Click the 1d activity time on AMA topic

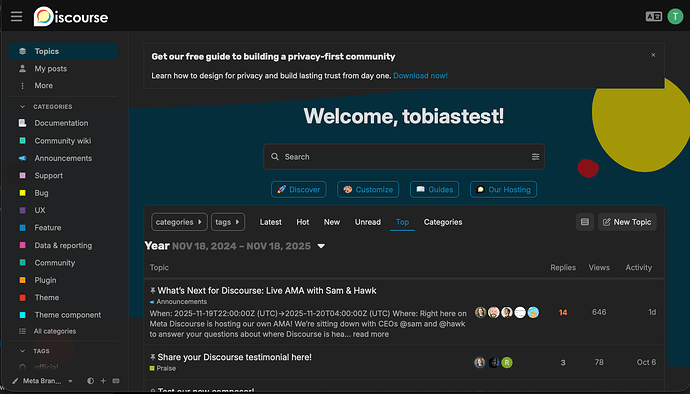click(x=652, y=312)
